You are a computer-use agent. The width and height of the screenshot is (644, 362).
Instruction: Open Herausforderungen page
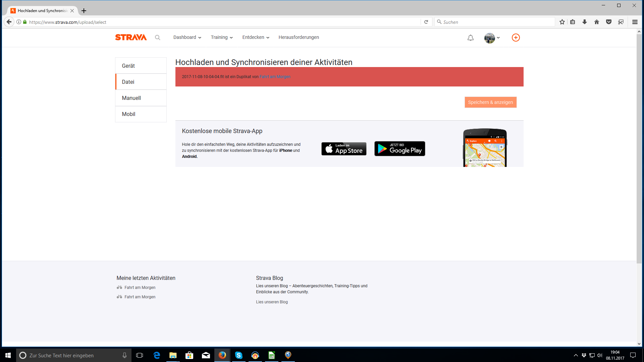pyautogui.click(x=299, y=37)
